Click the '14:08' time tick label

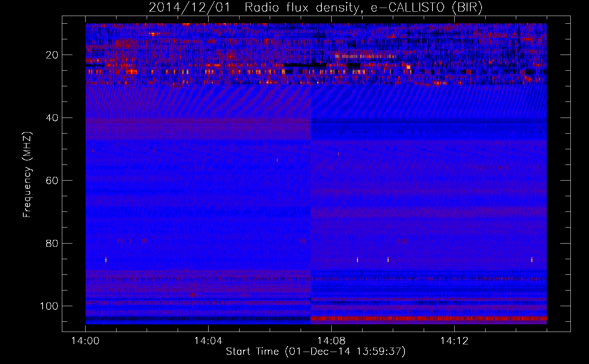[331, 341]
